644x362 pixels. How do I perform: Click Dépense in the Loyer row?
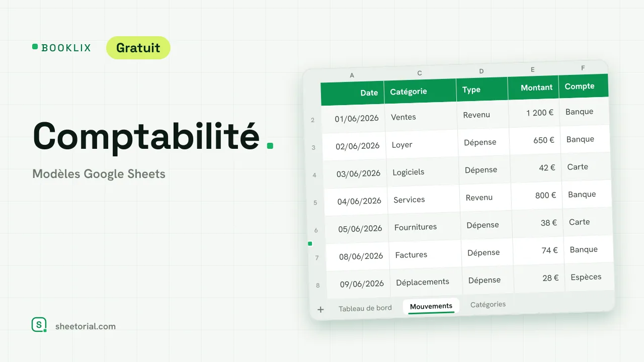point(480,142)
